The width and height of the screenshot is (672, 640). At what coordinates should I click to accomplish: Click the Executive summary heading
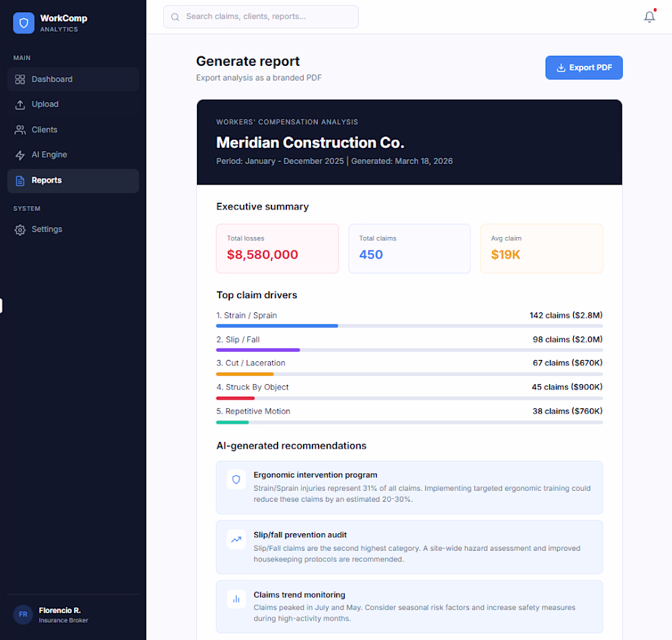pyautogui.click(x=262, y=206)
